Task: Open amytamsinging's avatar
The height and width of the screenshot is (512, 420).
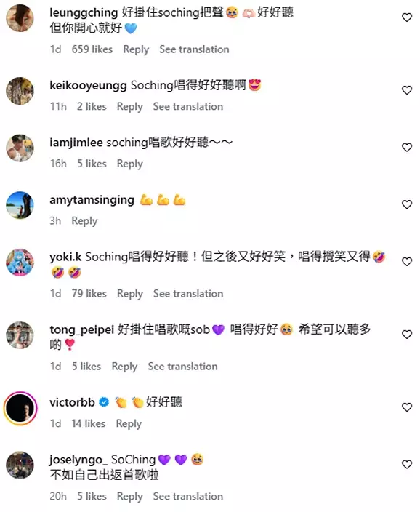Action: tap(20, 205)
